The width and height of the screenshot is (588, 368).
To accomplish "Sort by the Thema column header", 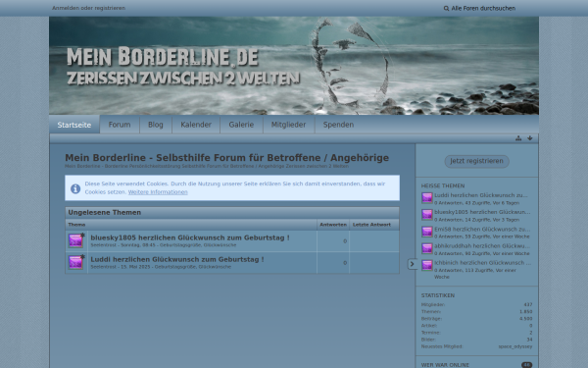I will click(76, 225).
